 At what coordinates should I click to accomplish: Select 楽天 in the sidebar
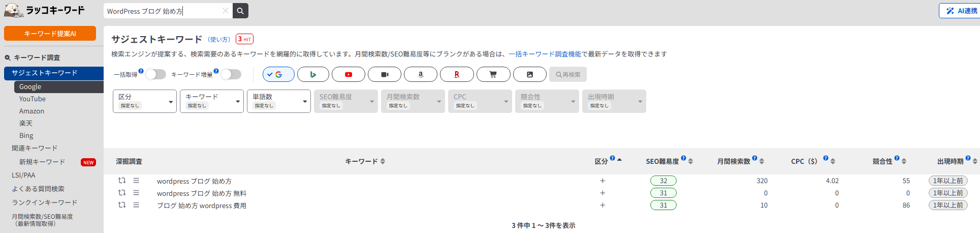click(26, 124)
